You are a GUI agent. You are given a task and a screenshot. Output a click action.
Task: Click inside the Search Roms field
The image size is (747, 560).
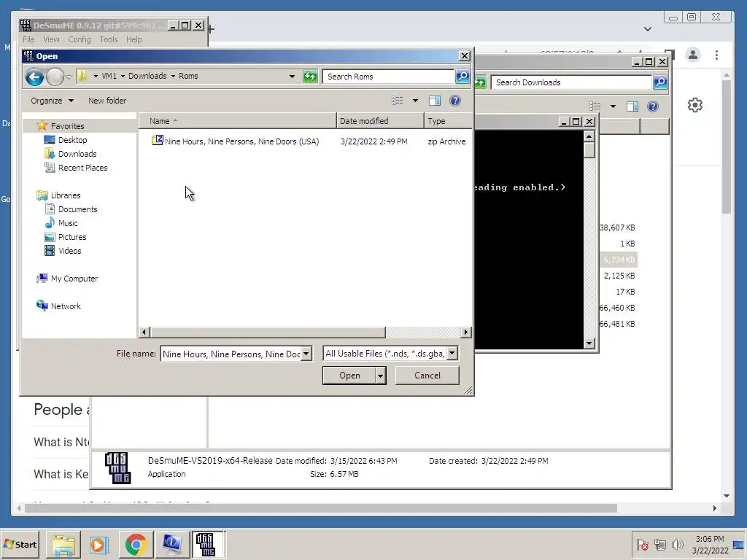click(x=388, y=76)
